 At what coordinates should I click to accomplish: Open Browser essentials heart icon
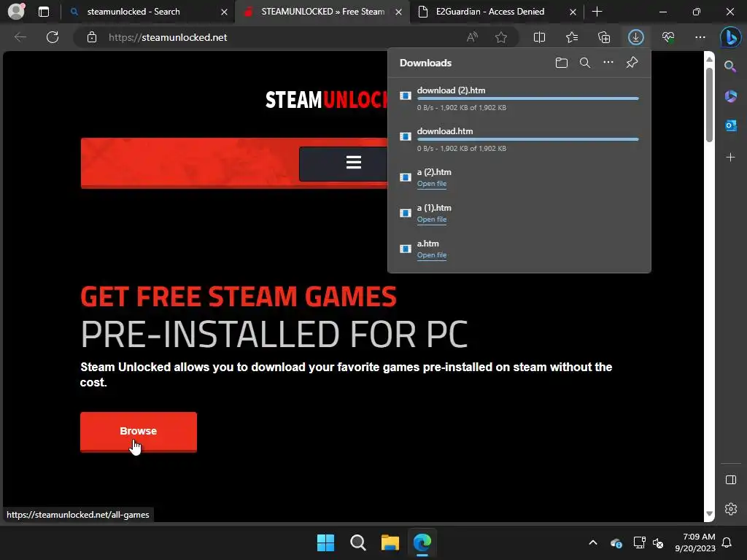(x=668, y=37)
